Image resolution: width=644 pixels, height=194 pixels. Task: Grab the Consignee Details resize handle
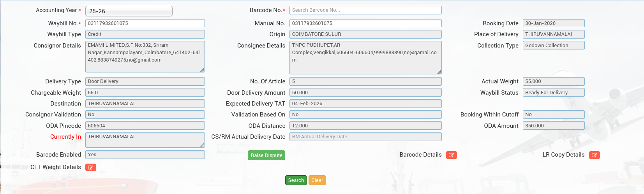pos(439,72)
